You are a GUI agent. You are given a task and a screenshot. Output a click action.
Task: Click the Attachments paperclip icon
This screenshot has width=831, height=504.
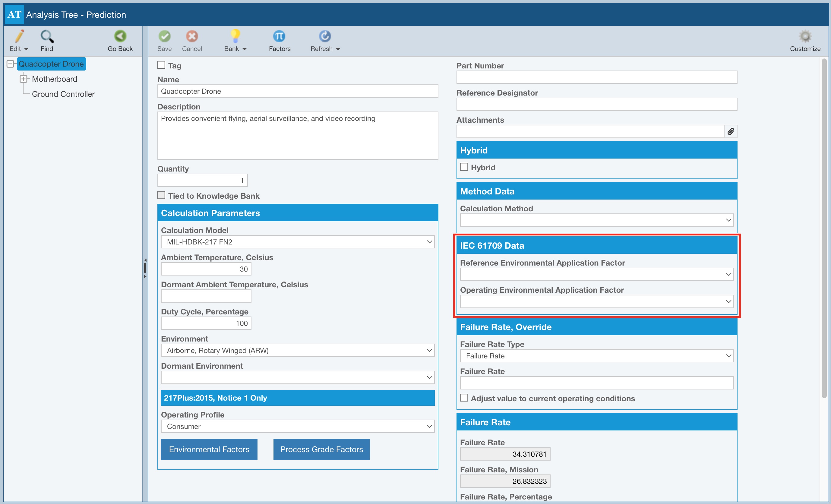(x=731, y=131)
